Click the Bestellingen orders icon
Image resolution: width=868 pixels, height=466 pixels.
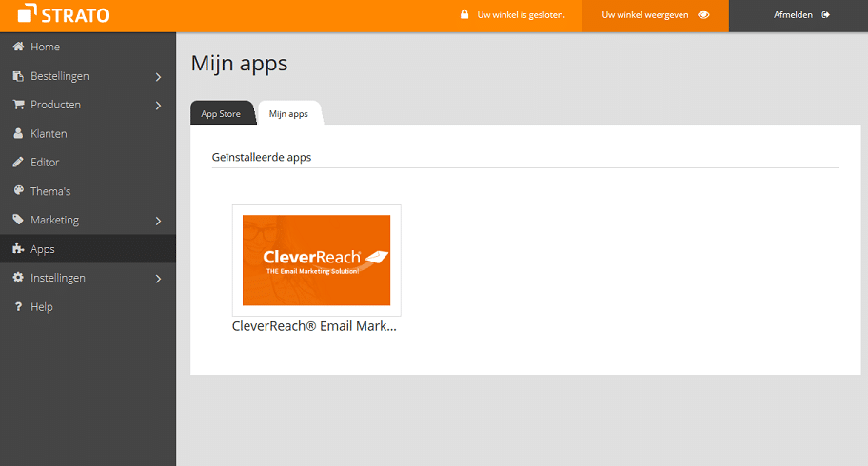pyautogui.click(x=18, y=76)
